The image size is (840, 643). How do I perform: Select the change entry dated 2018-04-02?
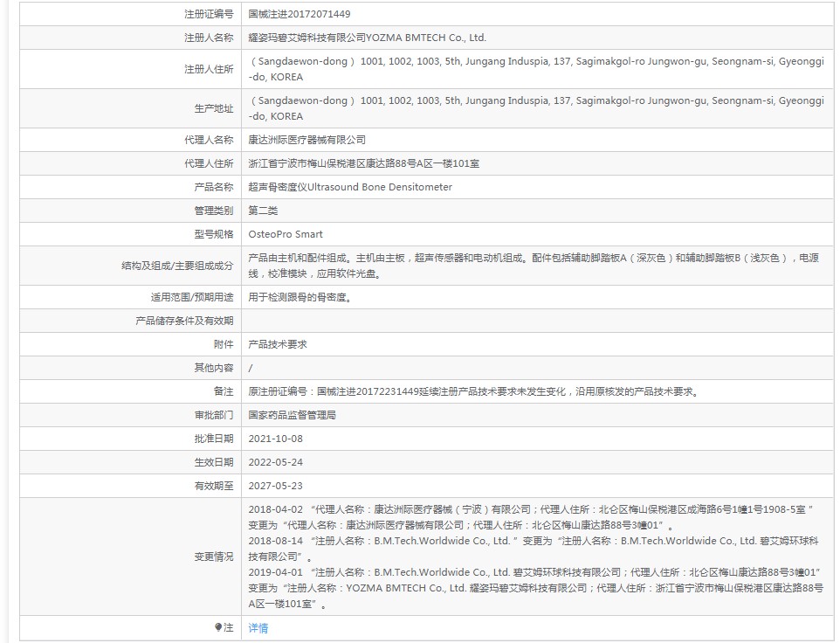(532, 517)
